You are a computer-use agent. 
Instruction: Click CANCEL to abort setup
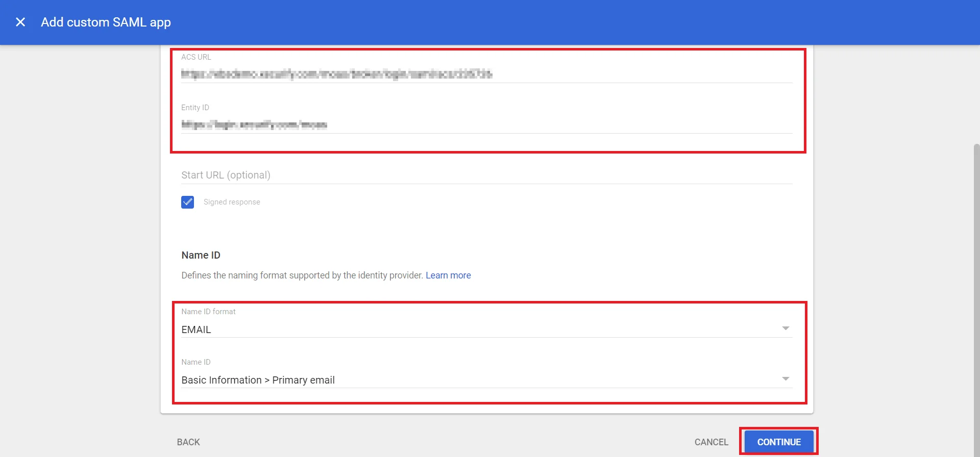(x=711, y=442)
